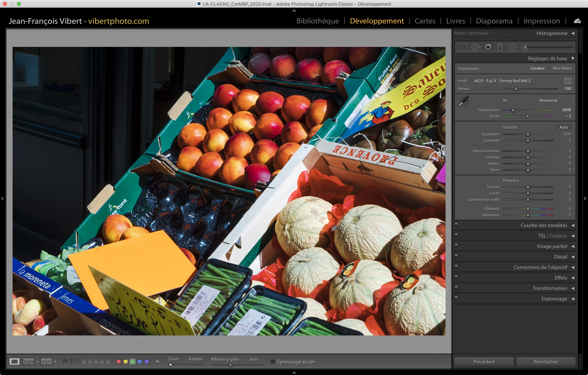
Task: Switch treatment to Noir/blanc
Action: (562, 68)
